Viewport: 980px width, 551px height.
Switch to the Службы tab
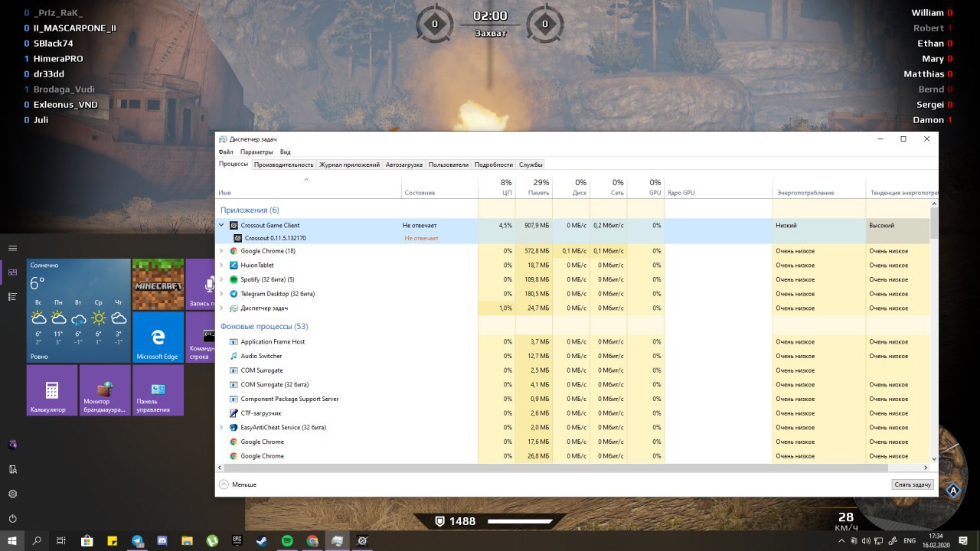(x=531, y=165)
